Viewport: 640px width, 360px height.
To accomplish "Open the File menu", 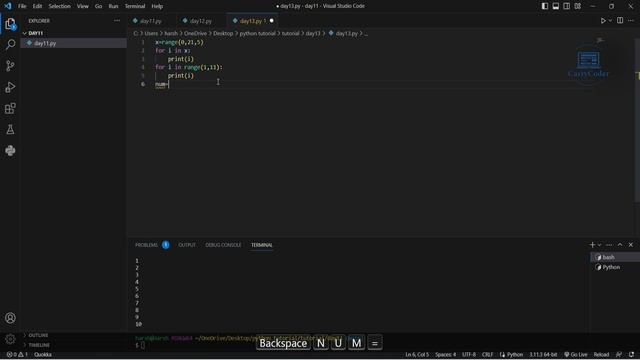I will (x=22, y=6).
